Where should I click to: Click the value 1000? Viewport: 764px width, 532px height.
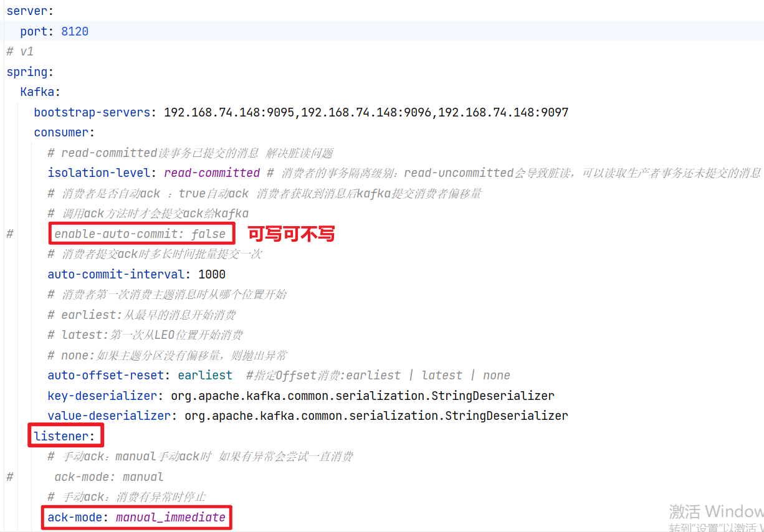coord(212,274)
